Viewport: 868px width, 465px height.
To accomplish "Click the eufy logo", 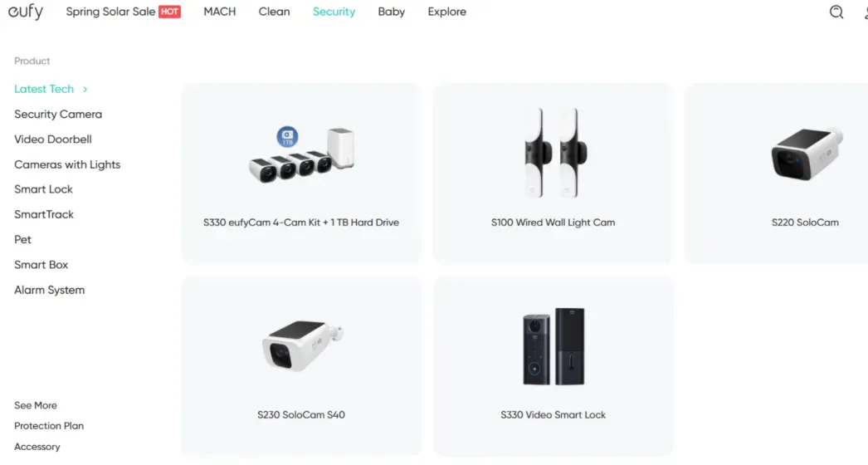I will coord(26,12).
